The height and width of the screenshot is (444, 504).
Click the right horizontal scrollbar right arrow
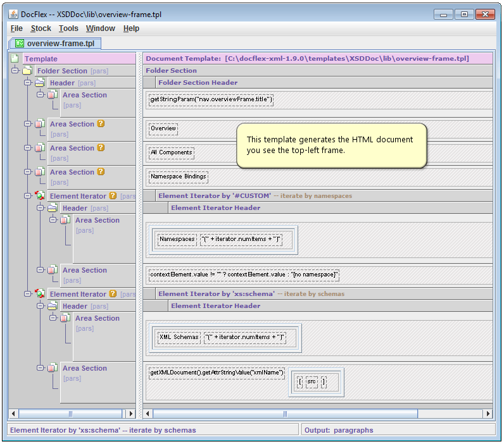(488, 414)
